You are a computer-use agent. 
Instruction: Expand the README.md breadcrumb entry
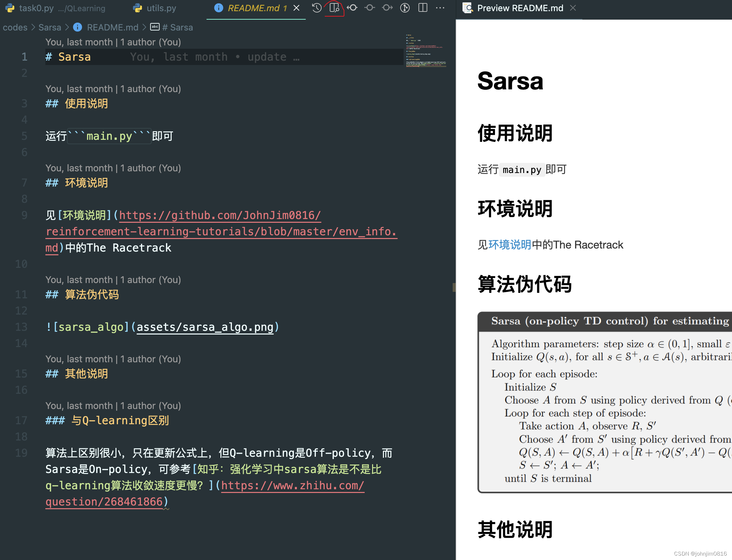[112, 27]
